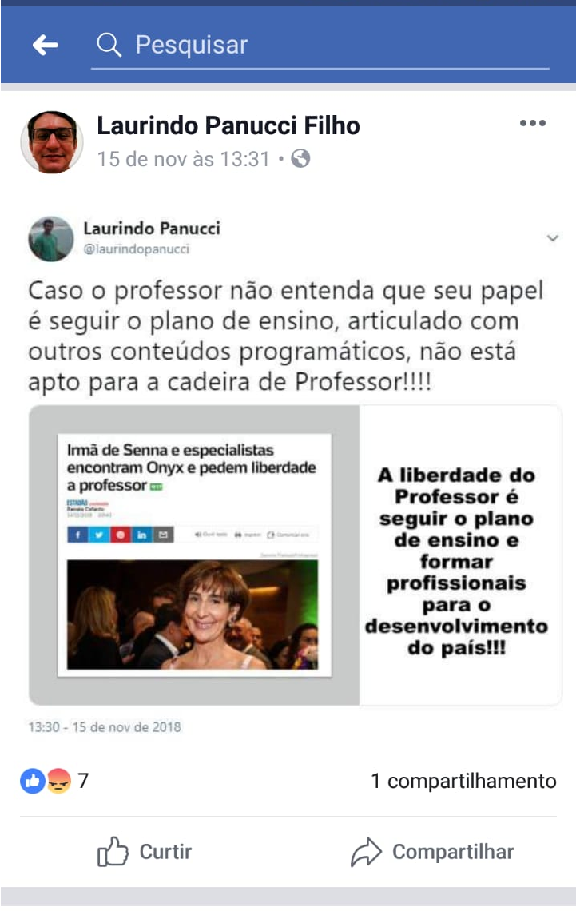Open Laurindo Panucci Filho profile name link
This screenshot has width=588, height=911.
(x=228, y=125)
